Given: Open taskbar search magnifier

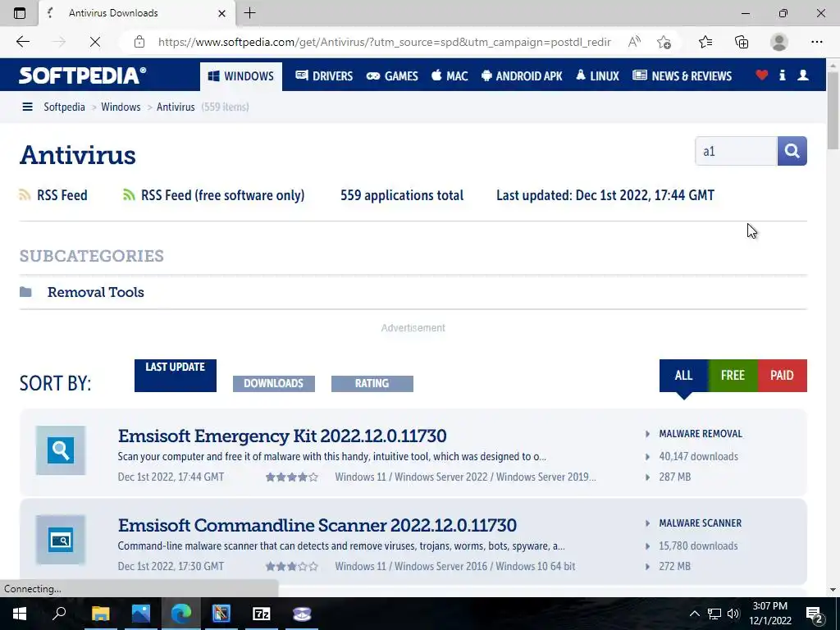Looking at the screenshot, I should click(x=59, y=614).
